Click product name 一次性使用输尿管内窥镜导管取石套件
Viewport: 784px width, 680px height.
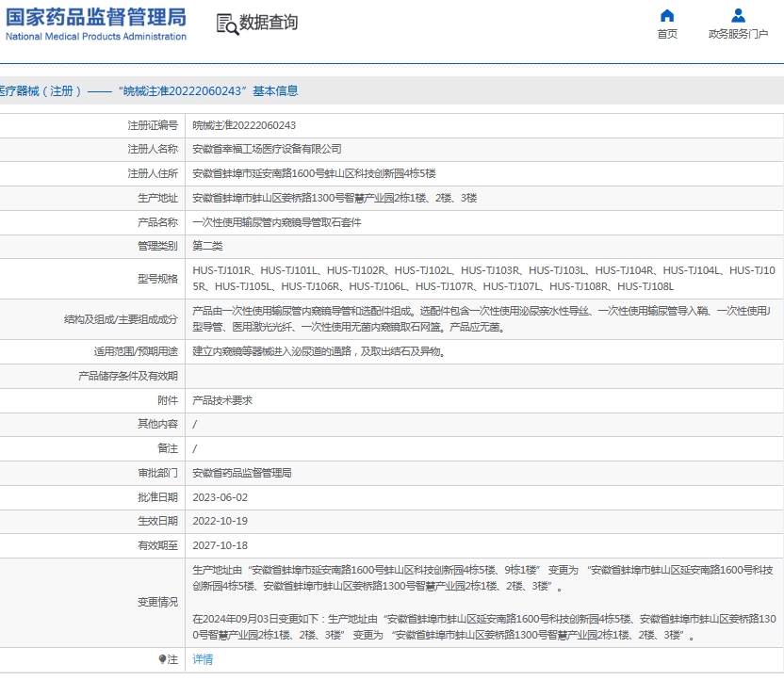pos(276,222)
